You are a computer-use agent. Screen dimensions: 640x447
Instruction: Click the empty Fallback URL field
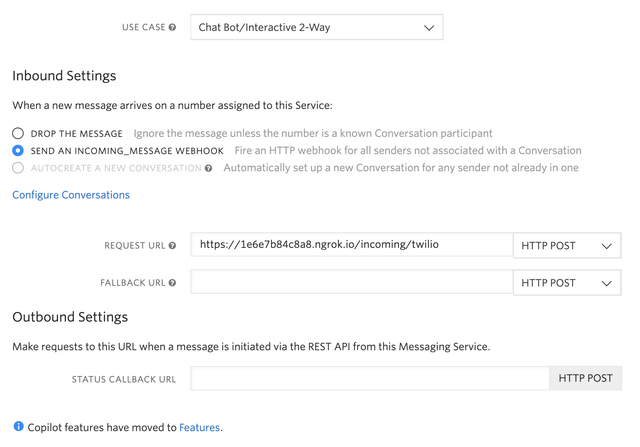pyautogui.click(x=352, y=281)
